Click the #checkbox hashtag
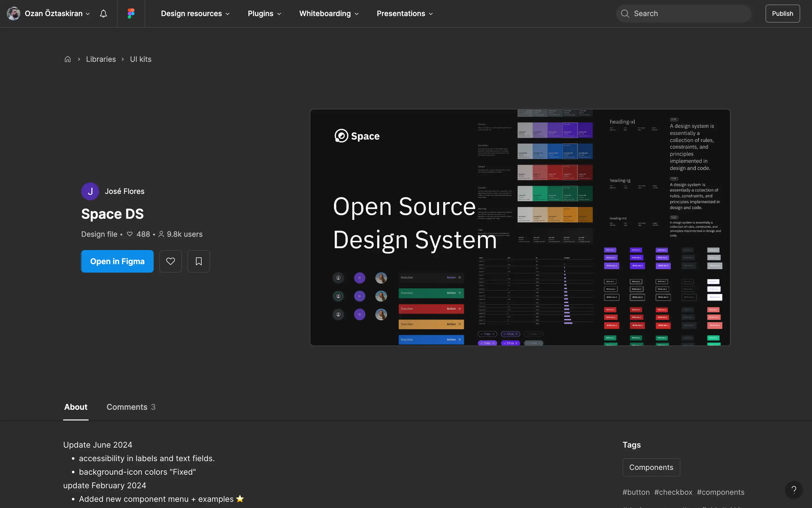812x508 pixels. pos(673,492)
